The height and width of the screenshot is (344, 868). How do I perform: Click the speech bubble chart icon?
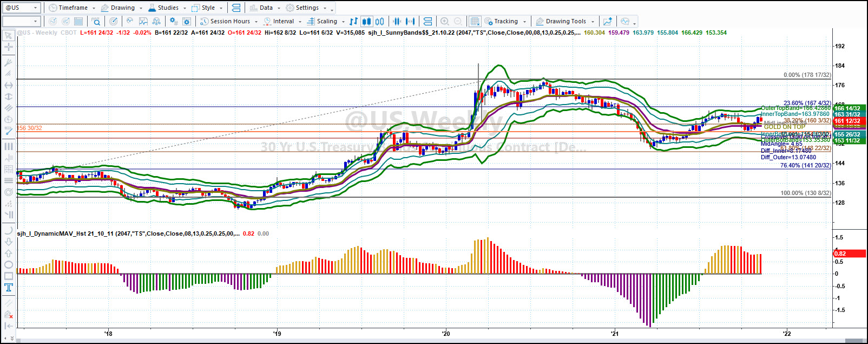[625, 21]
